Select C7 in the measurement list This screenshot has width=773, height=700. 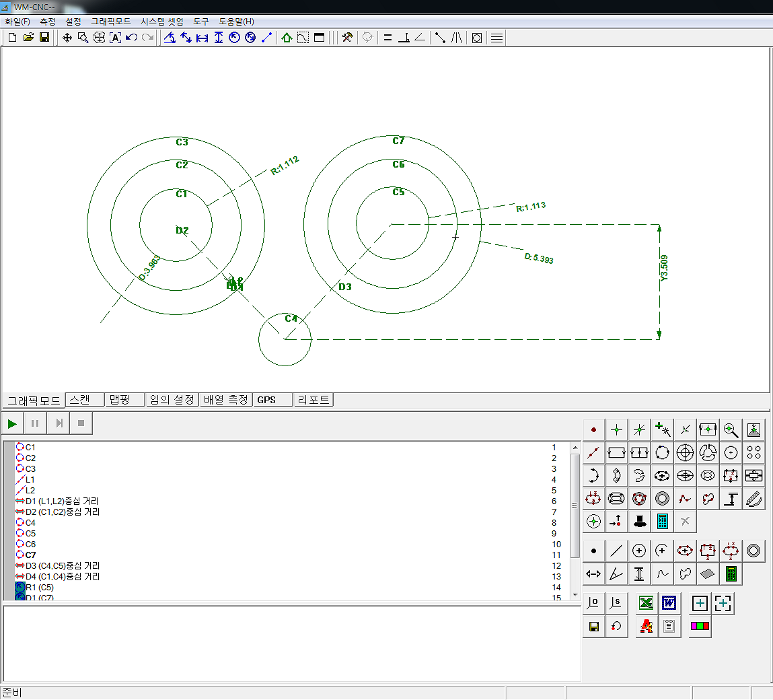pos(30,555)
